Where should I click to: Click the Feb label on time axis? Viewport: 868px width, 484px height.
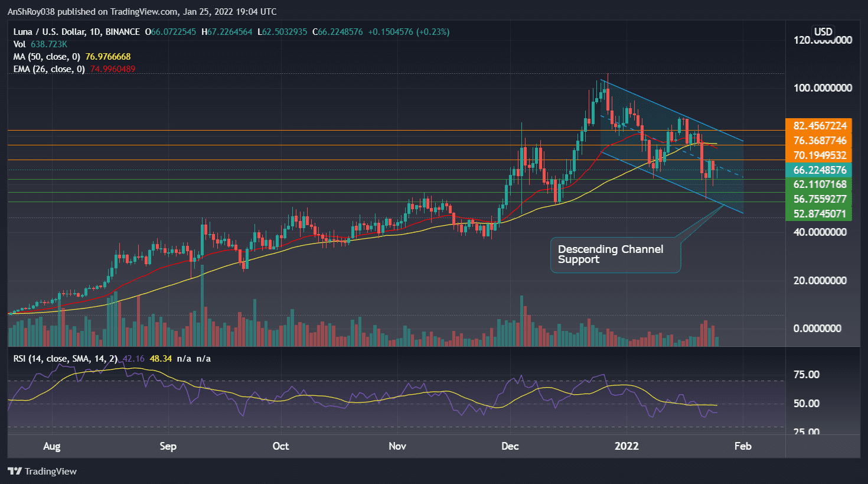click(742, 446)
